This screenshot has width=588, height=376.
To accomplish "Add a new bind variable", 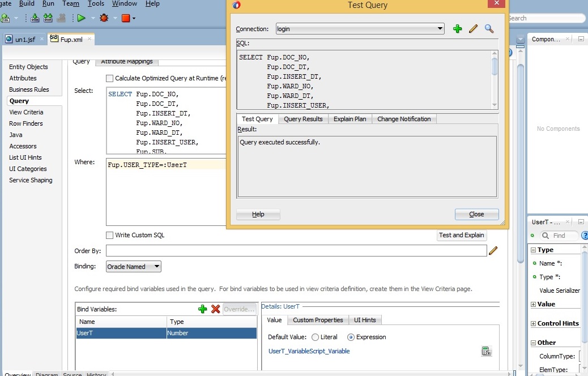I will tap(202, 309).
